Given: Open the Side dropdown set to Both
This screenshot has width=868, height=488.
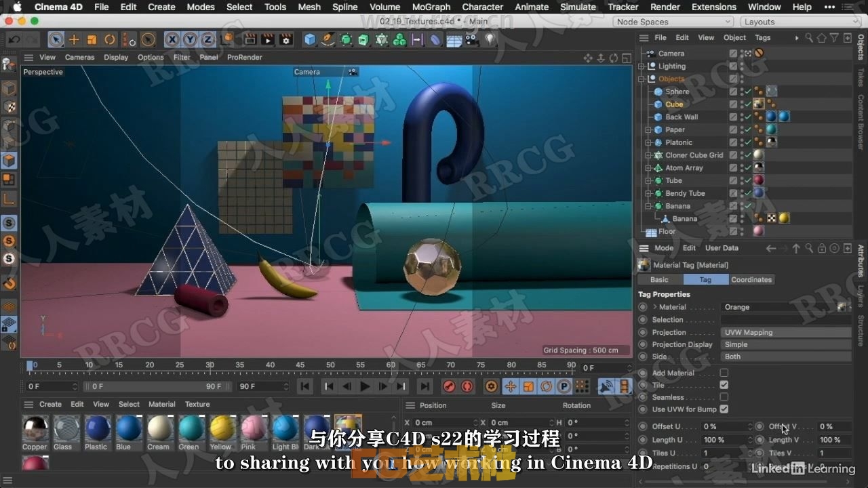Looking at the screenshot, I should pyautogui.click(x=785, y=357).
